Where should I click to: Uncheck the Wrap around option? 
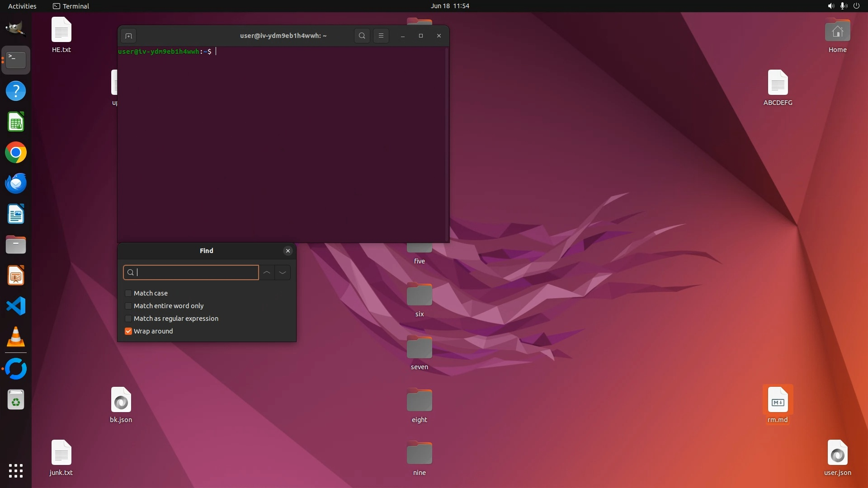[128, 331]
